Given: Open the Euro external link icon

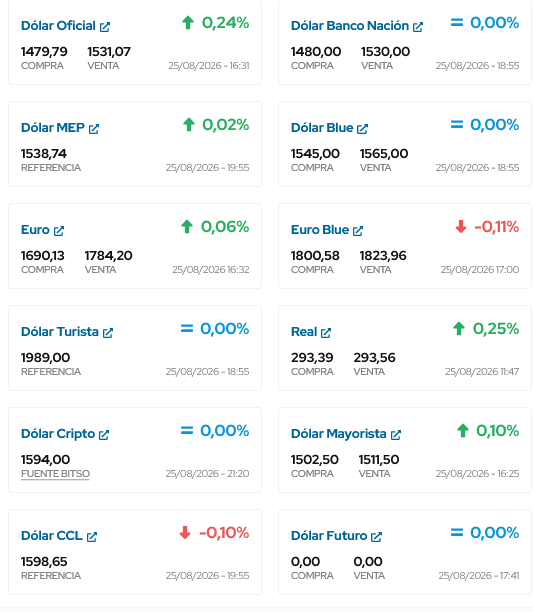Looking at the screenshot, I should point(59,231).
